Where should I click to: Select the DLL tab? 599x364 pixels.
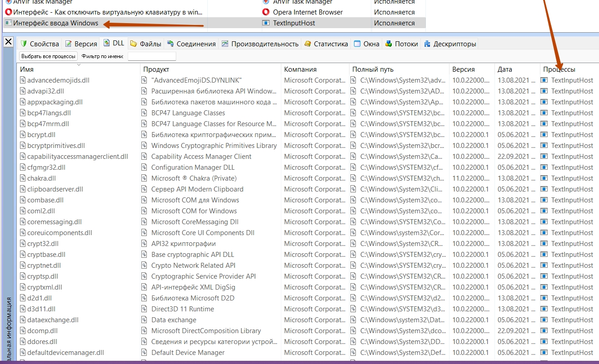coord(114,43)
